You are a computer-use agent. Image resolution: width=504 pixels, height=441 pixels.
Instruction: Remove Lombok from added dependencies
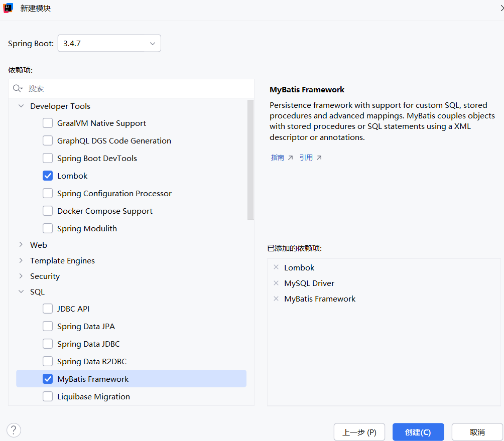coord(276,267)
